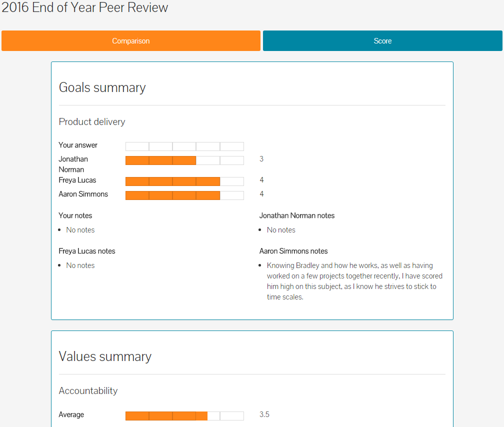The image size is (504, 427).
Task: Click the Accountability Average rating bar
Action: coord(184,415)
